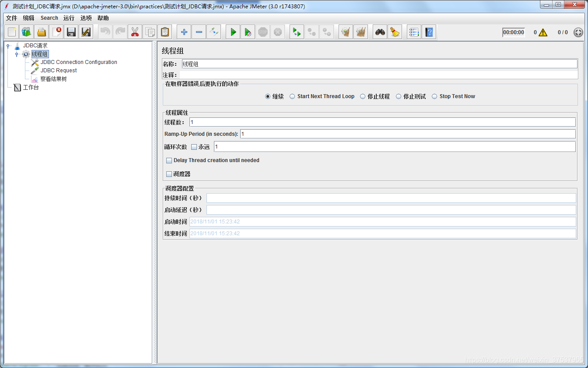588x368 pixels.
Task: Click the Clear All icon
Action: (361, 32)
